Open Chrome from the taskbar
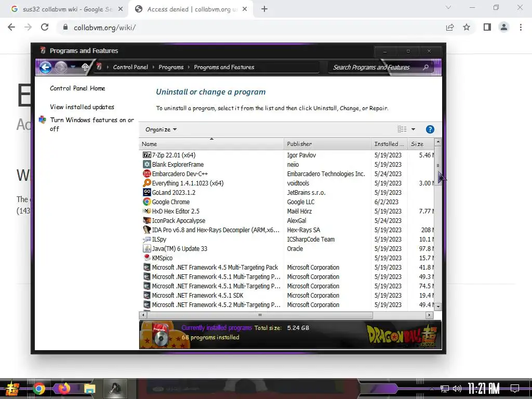 pos(38,389)
